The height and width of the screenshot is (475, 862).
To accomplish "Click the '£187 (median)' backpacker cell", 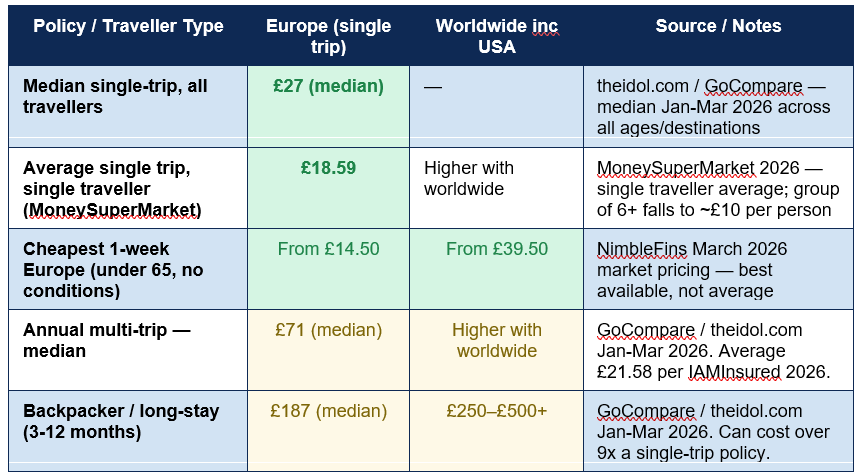I will (x=328, y=431).
